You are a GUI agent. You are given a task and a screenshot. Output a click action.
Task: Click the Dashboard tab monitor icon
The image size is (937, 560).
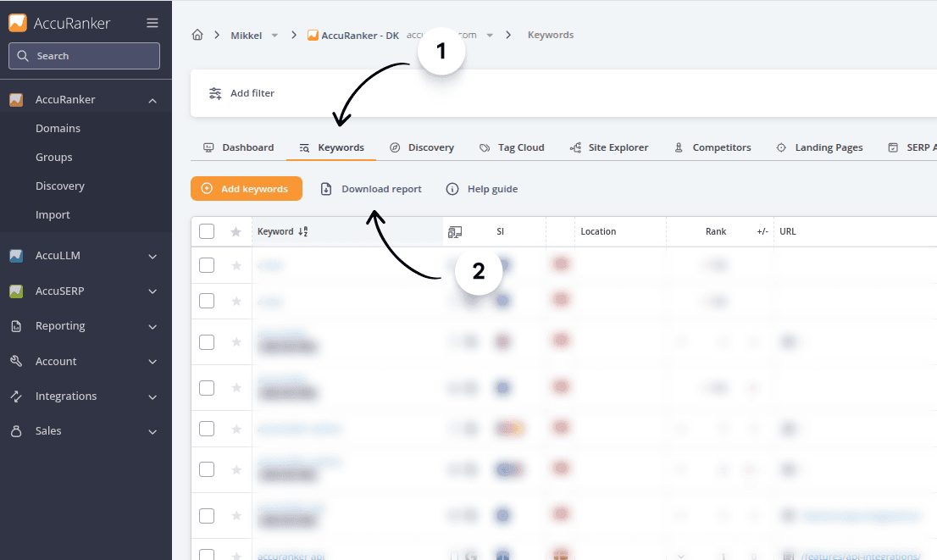(x=208, y=147)
